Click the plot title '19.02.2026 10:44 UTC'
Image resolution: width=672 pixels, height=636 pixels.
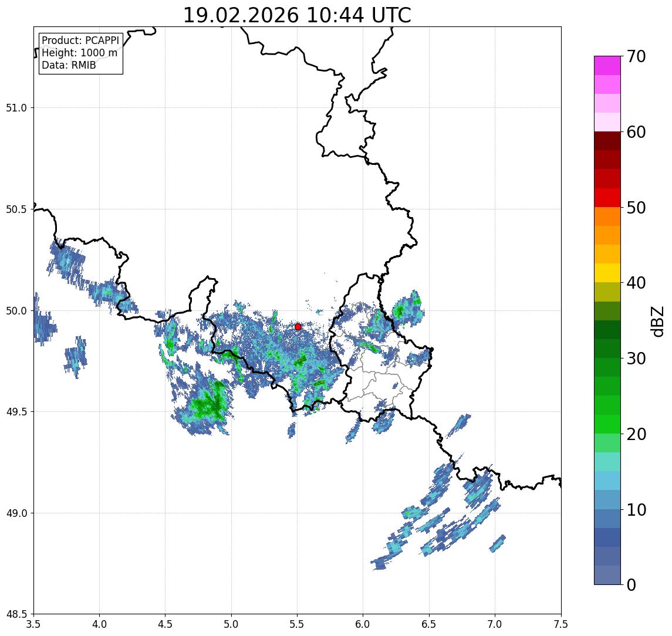(297, 15)
